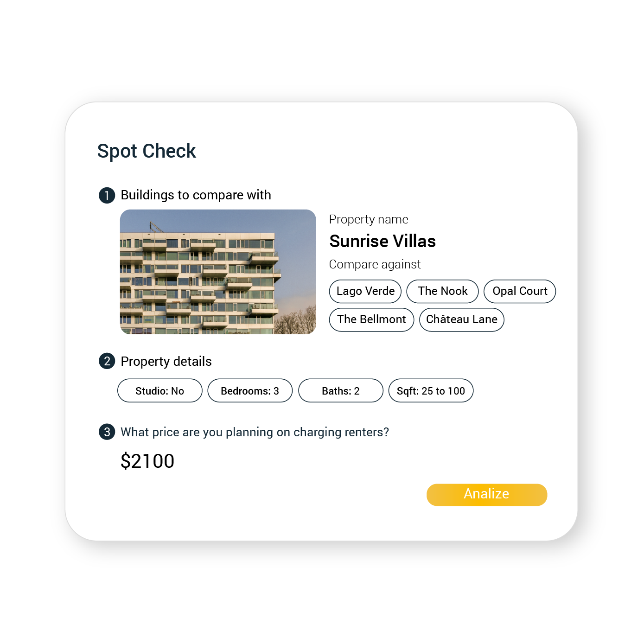
Task: Enable The Bellmont for comparison
Action: click(371, 319)
